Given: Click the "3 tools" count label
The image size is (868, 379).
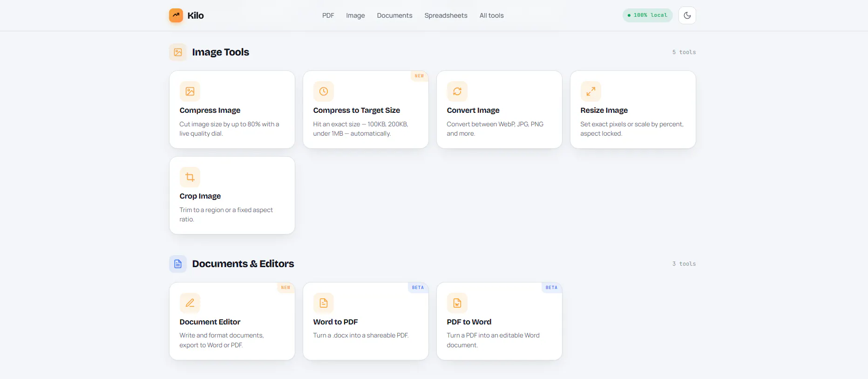Looking at the screenshot, I should coord(684,264).
